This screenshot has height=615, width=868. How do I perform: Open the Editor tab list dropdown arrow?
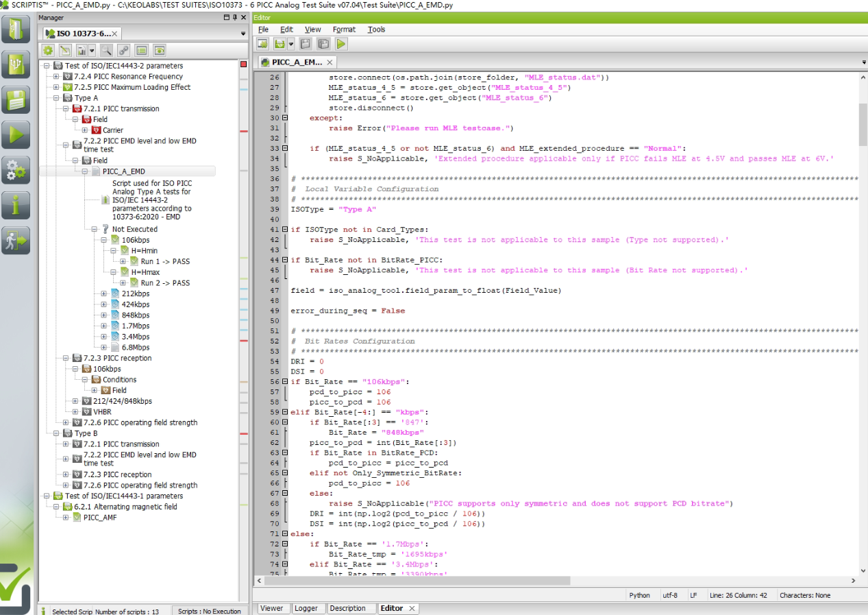click(x=863, y=62)
